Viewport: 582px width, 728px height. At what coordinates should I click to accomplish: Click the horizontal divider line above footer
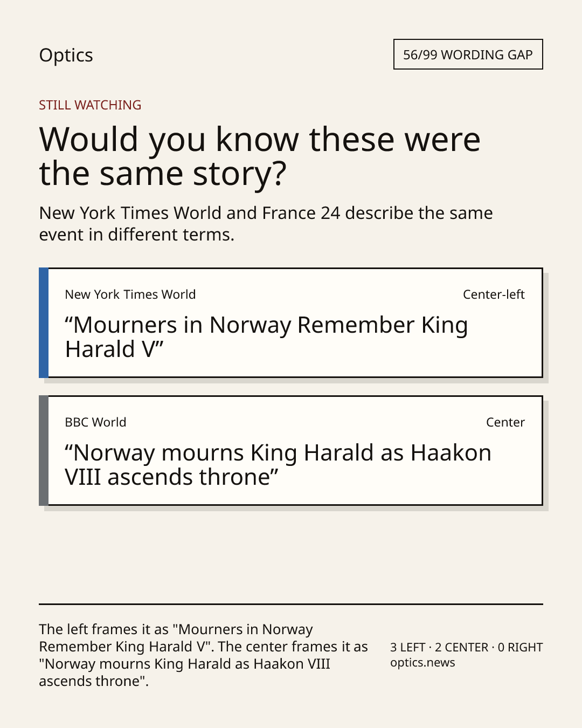click(291, 604)
